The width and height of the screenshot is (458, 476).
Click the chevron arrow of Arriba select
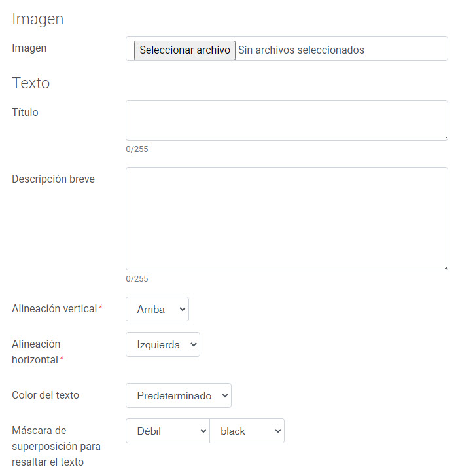[x=183, y=309]
